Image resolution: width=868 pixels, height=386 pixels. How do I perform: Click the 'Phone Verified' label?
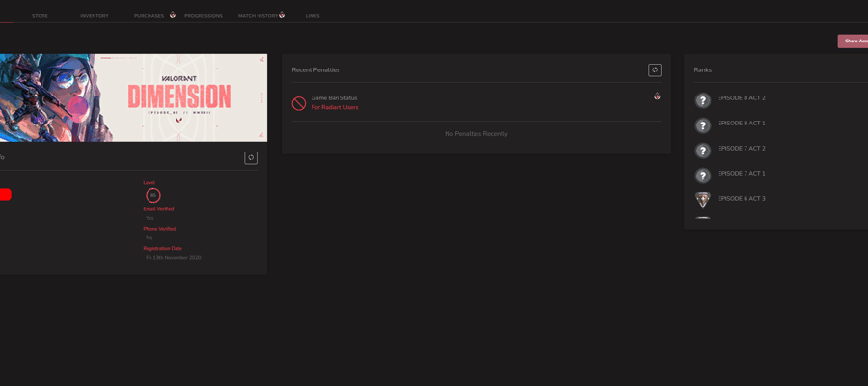pyautogui.click(x=159, y=229)
